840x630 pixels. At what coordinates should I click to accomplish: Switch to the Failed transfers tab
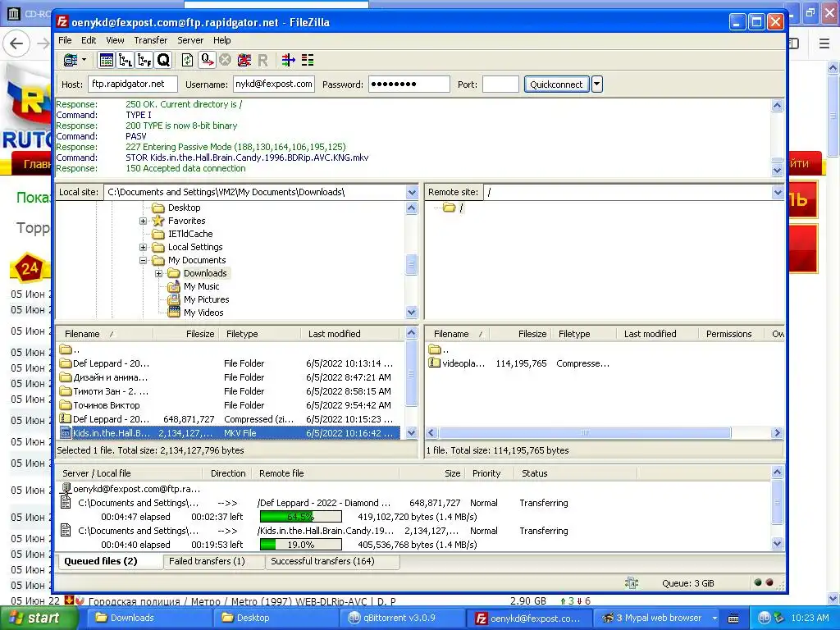[x=213, y=561]
